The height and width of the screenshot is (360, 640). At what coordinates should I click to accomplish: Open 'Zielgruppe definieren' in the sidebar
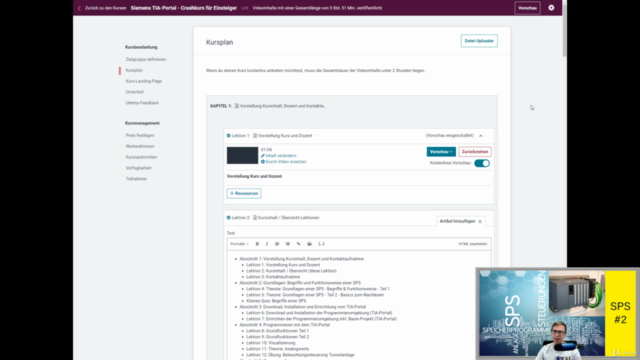coord(146,60)
